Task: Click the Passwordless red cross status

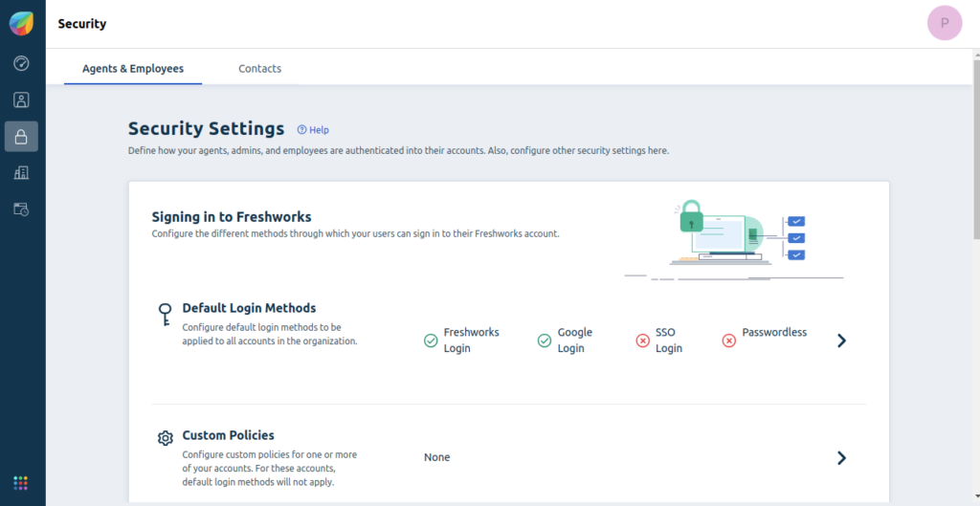Action: tap(728, 341)
